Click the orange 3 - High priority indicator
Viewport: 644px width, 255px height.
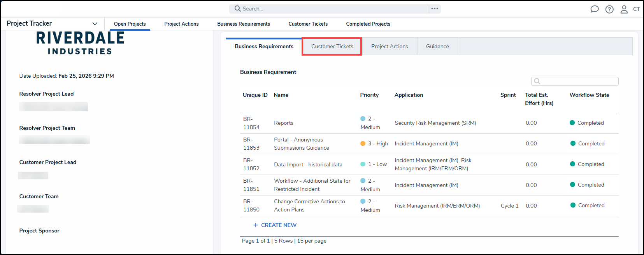click(363, 143)
